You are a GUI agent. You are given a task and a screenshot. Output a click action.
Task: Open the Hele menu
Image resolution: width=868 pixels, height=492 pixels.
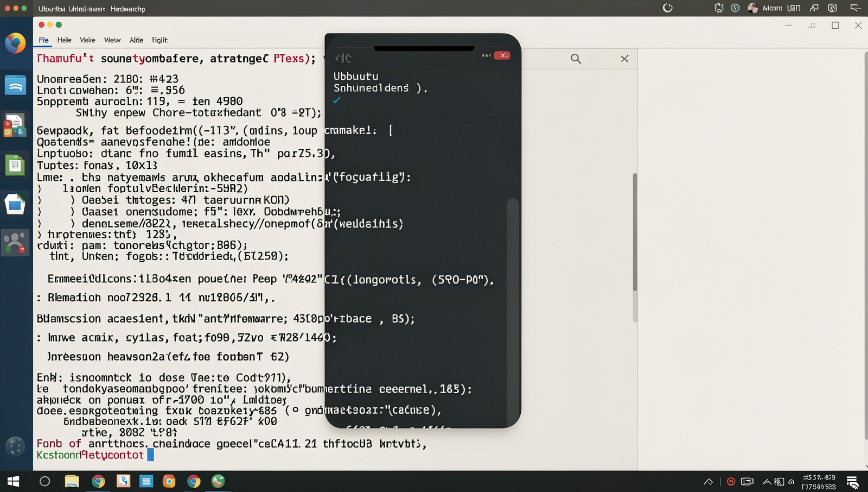(64, 40)
